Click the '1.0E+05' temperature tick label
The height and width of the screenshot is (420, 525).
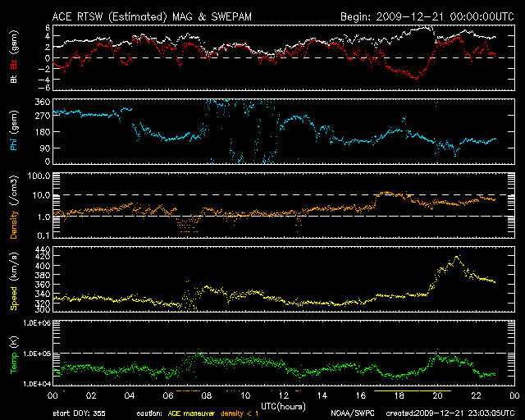point(37,354)
